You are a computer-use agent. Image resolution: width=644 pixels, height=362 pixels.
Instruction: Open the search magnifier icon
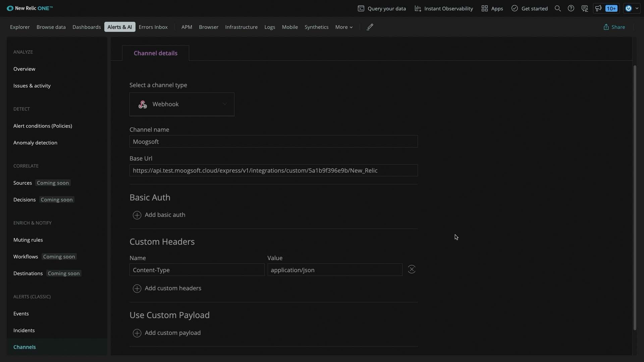(x=558, y=8)
